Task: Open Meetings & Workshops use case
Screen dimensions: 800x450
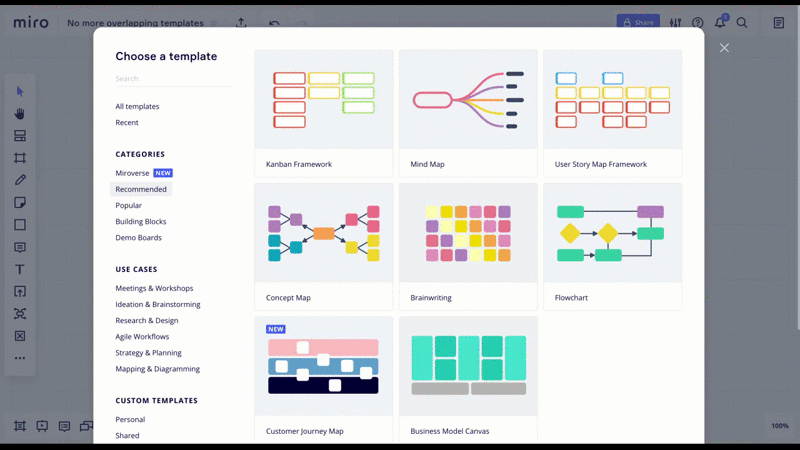Action: [x=154, y=288]
